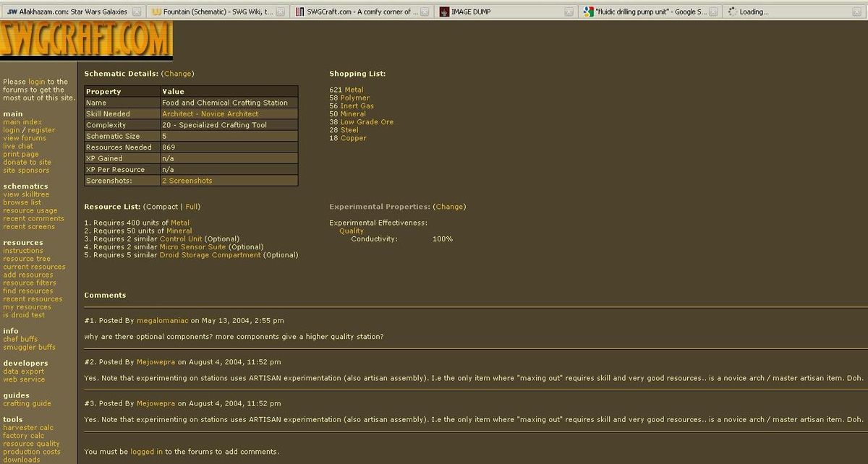Close the IMAGE DUMP tab
The image size is (868, 464).
[569, 12]
